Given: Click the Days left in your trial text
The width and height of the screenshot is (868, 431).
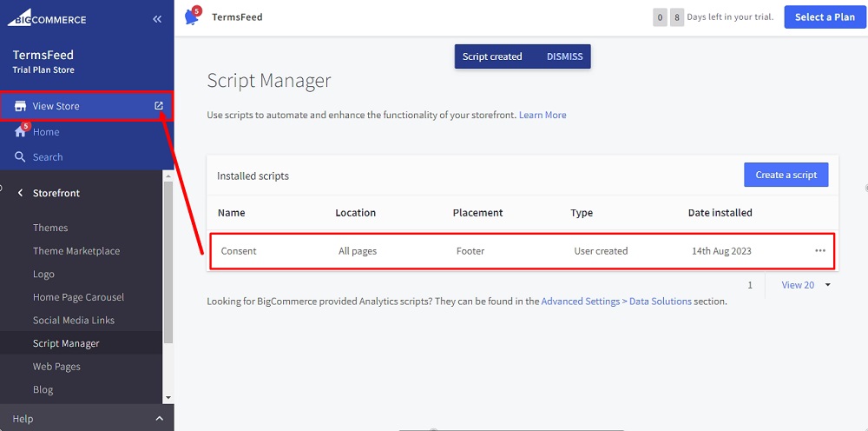Looking at the screenshot, I should (730, 17).
